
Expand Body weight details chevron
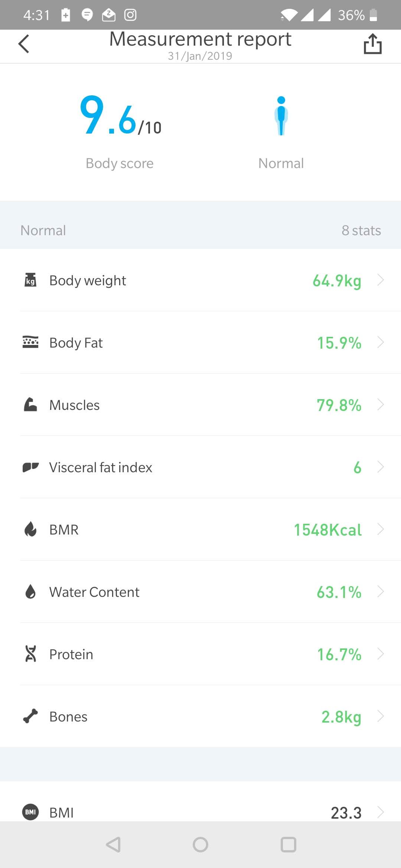[381, 280]
